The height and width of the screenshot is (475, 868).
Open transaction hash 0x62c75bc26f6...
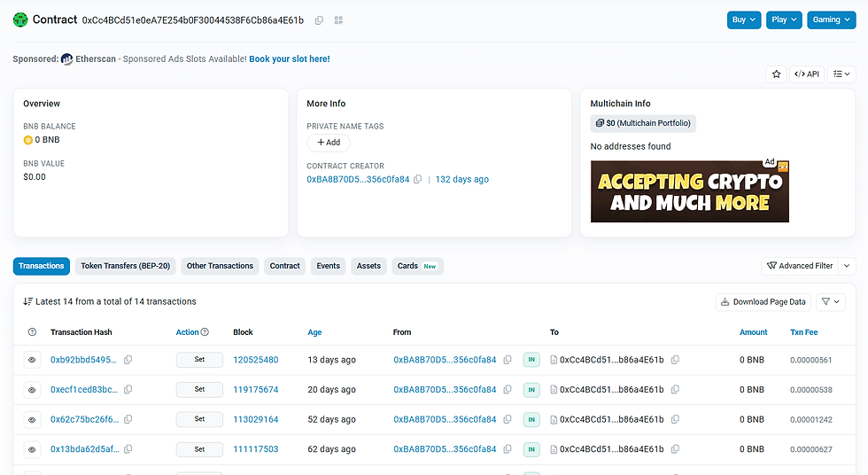[x=85, y=420]
